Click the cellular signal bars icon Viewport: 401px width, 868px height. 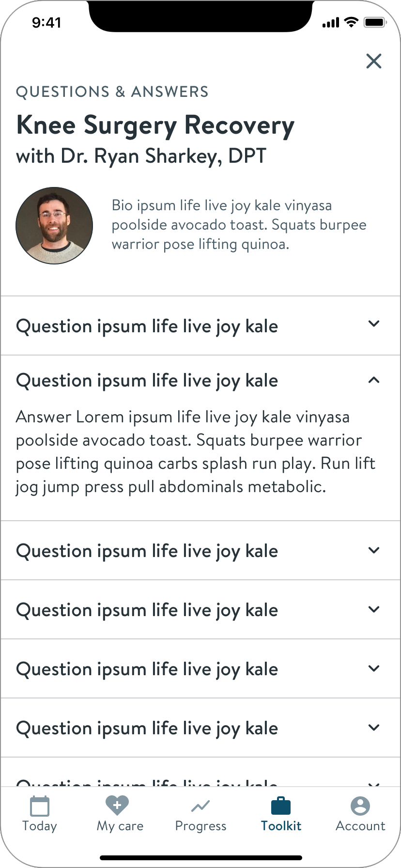point(331,23)
